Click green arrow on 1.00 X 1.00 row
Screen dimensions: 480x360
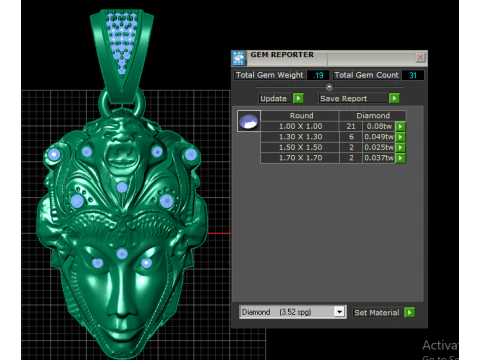click(400, 126)
